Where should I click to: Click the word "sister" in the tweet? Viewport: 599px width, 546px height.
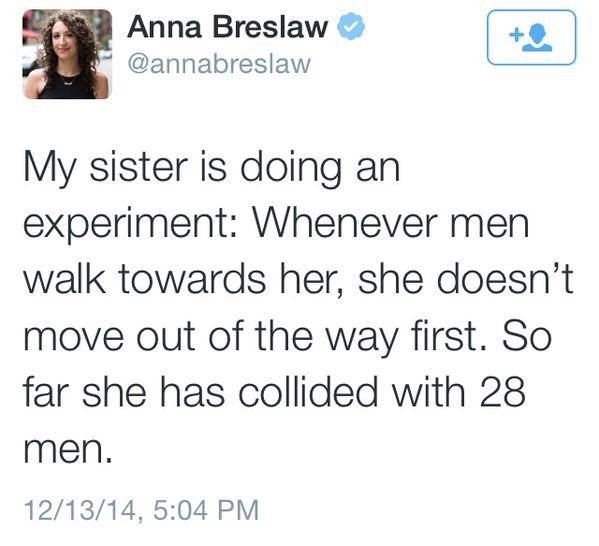pyautogui.click(x=139, y=168)
